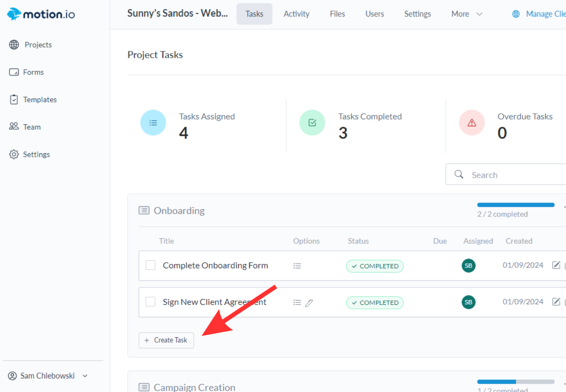Click pencil icon in Sign New Client Agreement options
This screenshot has width=566, height=392.
[x=309, y=303]
